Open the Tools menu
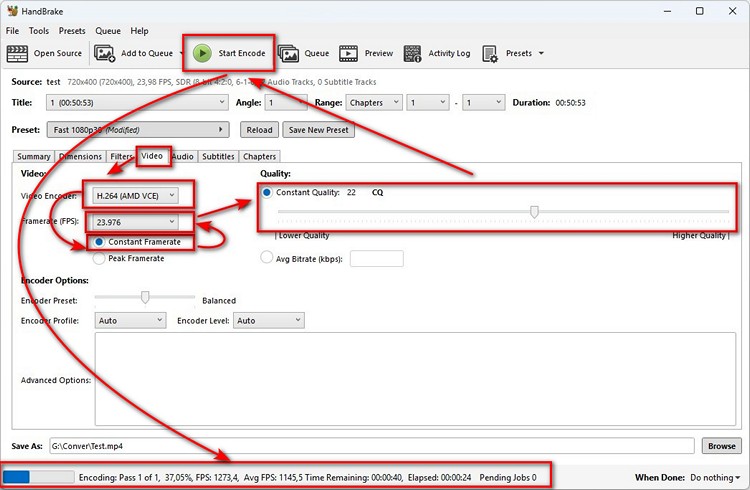Viewport: 750px width, 490px height. tap(39, 31)
